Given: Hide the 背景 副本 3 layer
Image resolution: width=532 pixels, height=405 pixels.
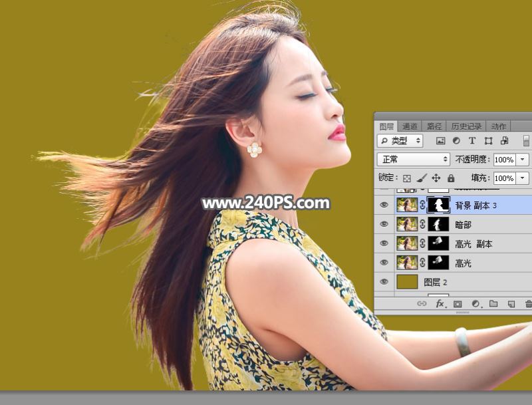Looking at the screenshot, I should [x=384, y=205].
